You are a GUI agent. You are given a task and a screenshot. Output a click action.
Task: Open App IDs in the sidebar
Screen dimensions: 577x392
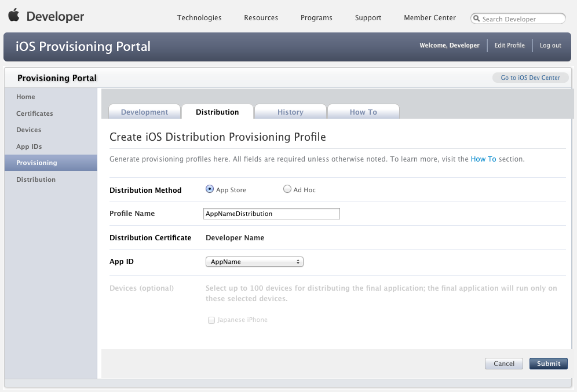[x=51, y=146]
